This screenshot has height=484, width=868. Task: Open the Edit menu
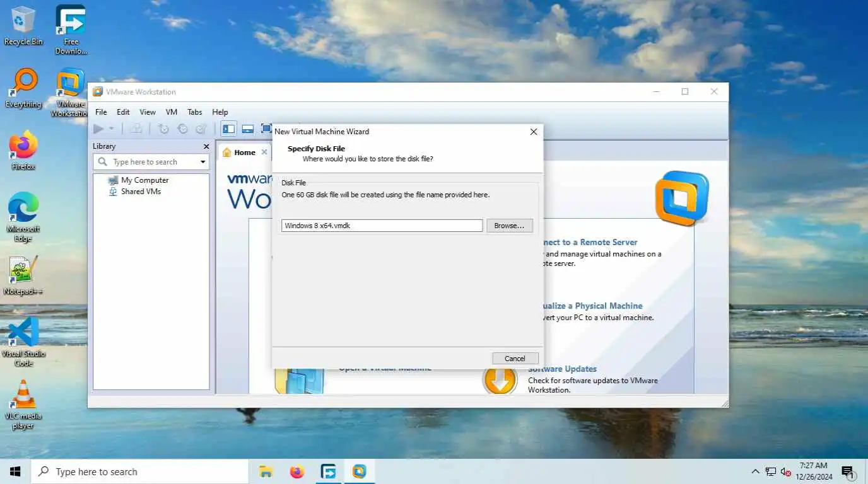123,112
